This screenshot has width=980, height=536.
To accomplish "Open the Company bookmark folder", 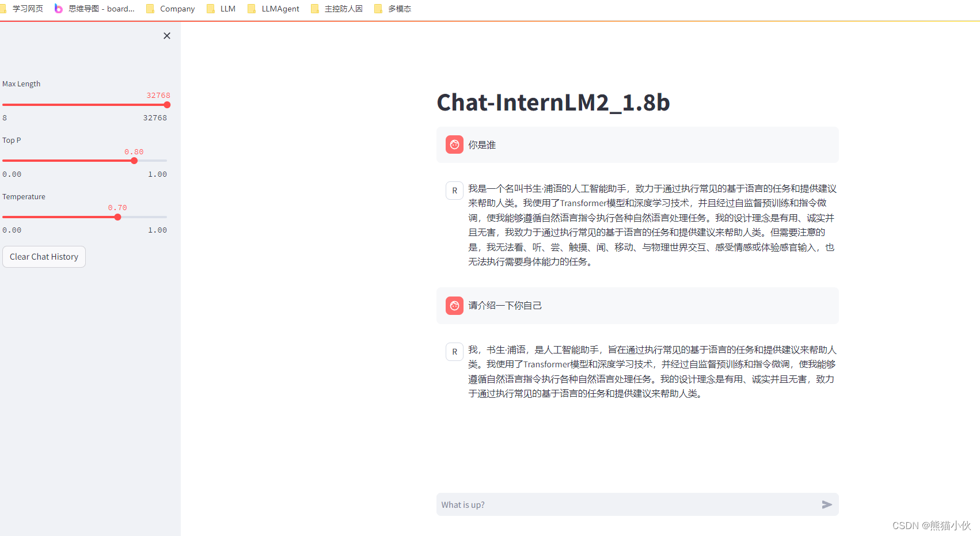I will [x=170, y=9].
